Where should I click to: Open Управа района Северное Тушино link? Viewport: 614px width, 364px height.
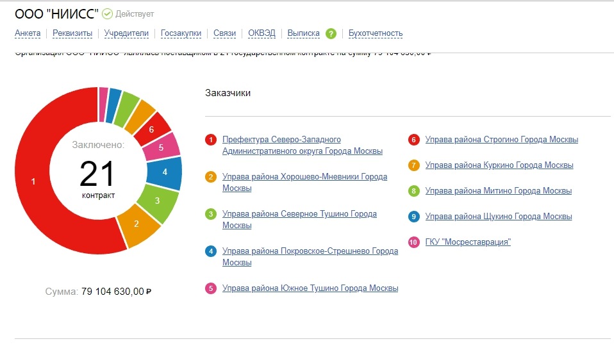(x=299, y=220)
